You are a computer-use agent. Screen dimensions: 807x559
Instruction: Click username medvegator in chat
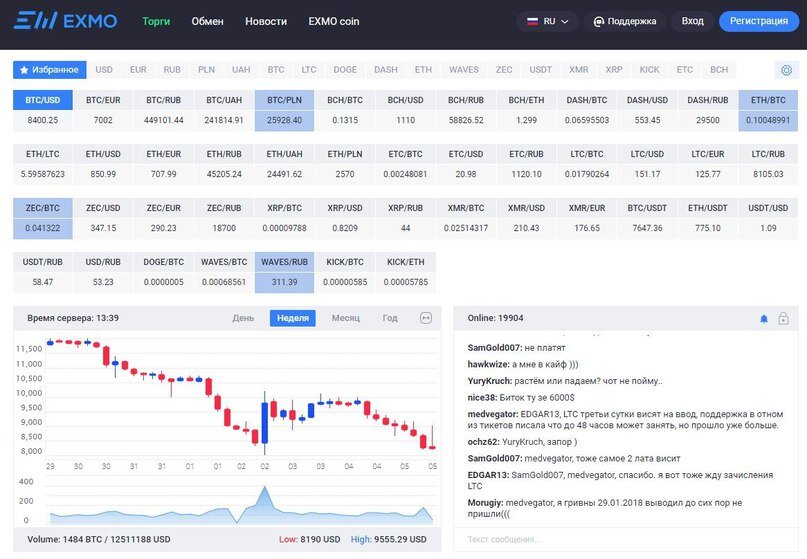pyautogui.click(x=493, y=414)
